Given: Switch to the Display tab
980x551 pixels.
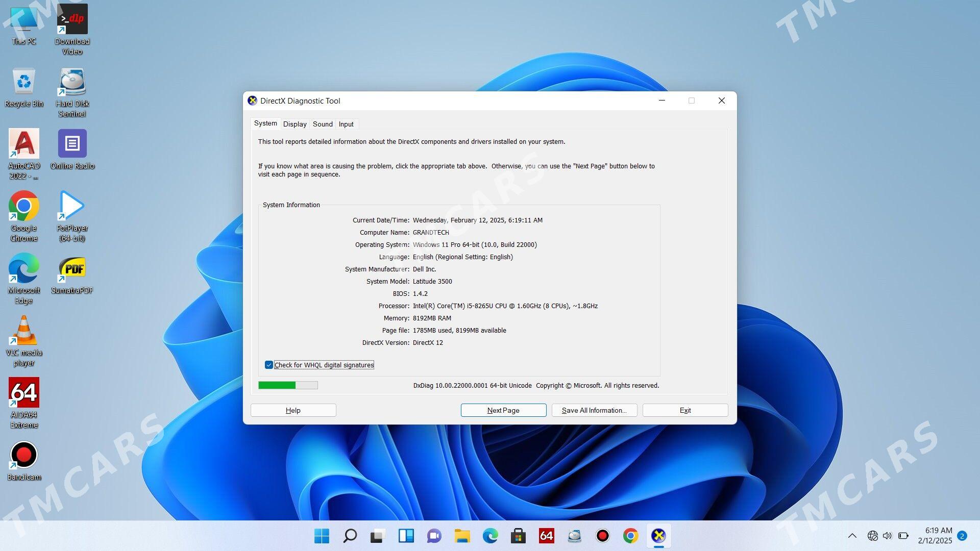Looking at the screenshot, I should 294,124.
